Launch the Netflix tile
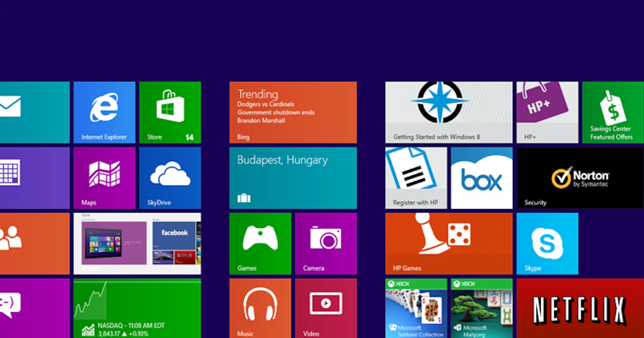The image size is (644, 338). pyautogui.click(x=580, y=308)
